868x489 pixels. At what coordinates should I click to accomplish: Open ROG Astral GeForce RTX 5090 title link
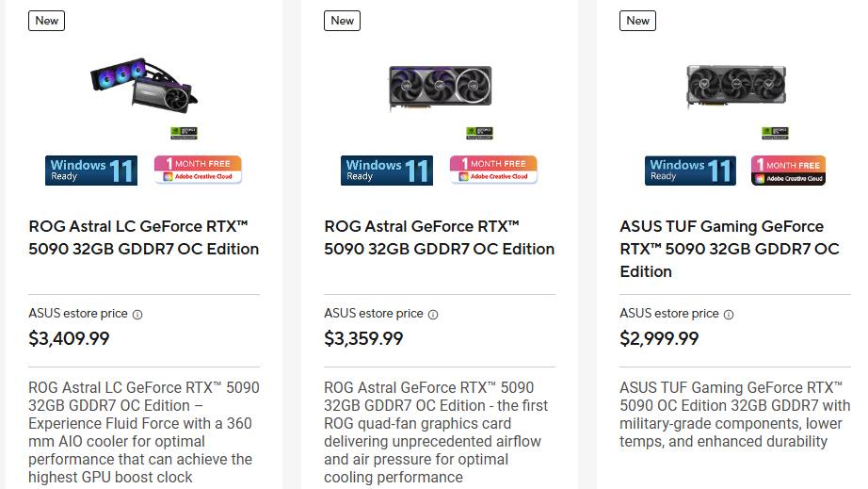tap(439, 237)
